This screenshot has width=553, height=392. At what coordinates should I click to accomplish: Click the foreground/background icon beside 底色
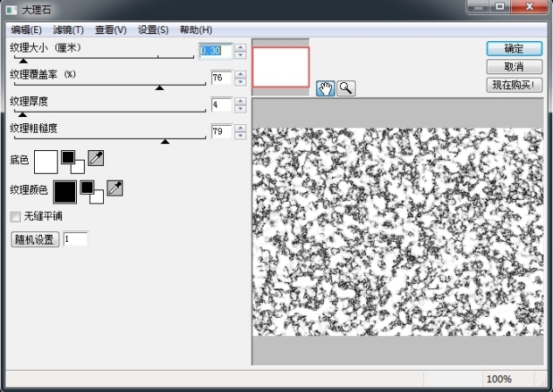pyautogui.click(x=73, y=161)
